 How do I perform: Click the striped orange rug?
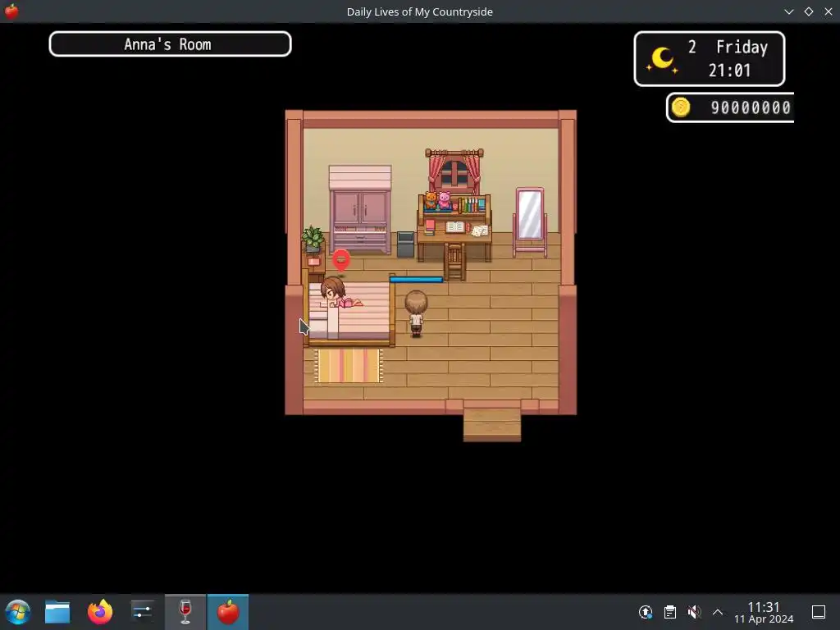tap(348, 366)
